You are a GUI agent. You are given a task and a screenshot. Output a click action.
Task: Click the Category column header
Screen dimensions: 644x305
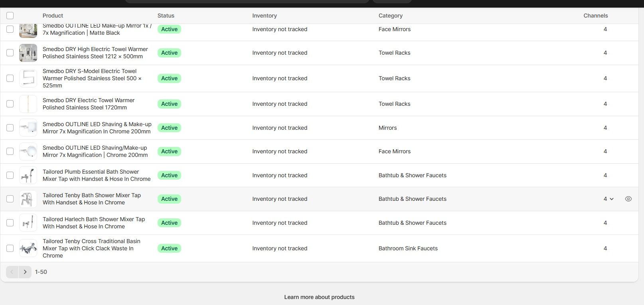pyautogui.click(x=391, y=16)
